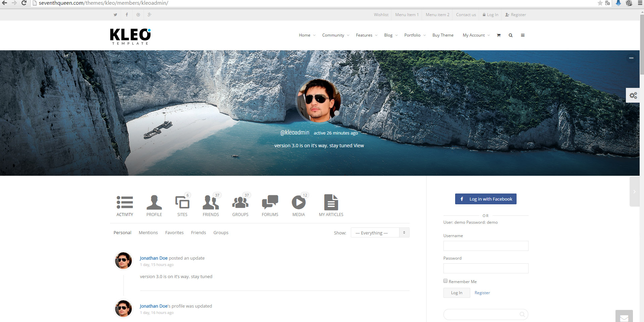Click avatar beside posted an update

[123, 261]
